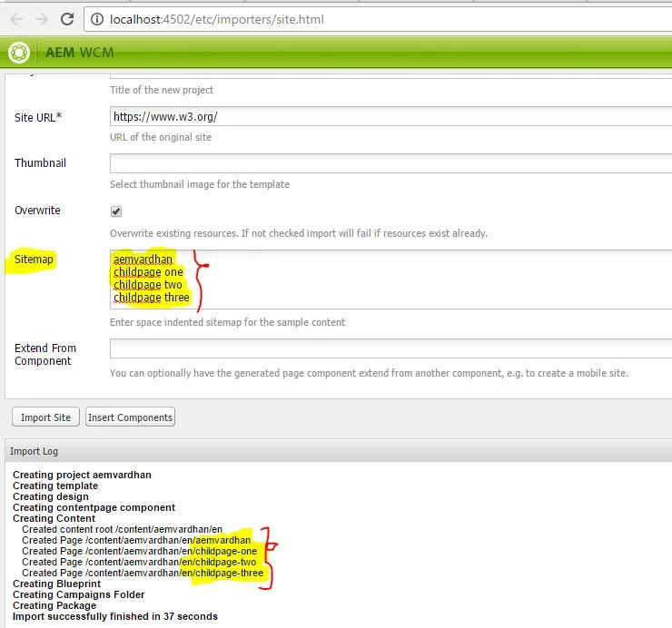Select 'Creating design' log line
Viewport: 672px width, 628px height.
pos(51,496)
